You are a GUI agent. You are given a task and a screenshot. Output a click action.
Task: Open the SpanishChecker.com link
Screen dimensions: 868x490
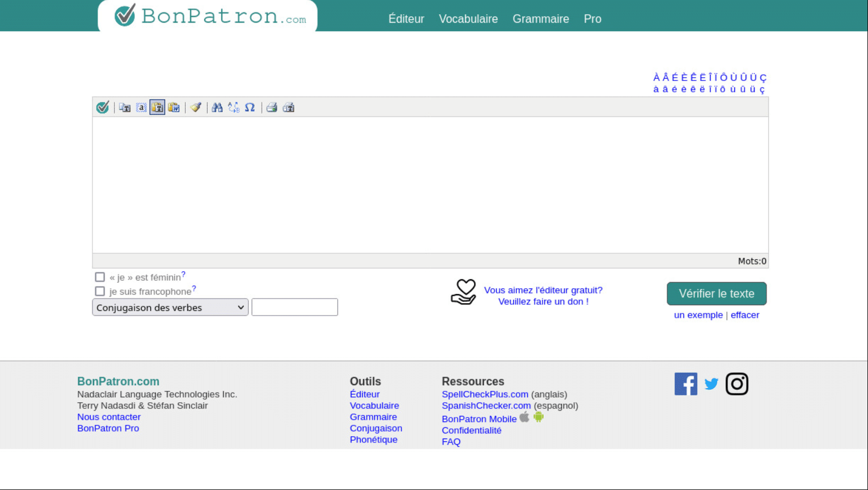click(486, 406)
